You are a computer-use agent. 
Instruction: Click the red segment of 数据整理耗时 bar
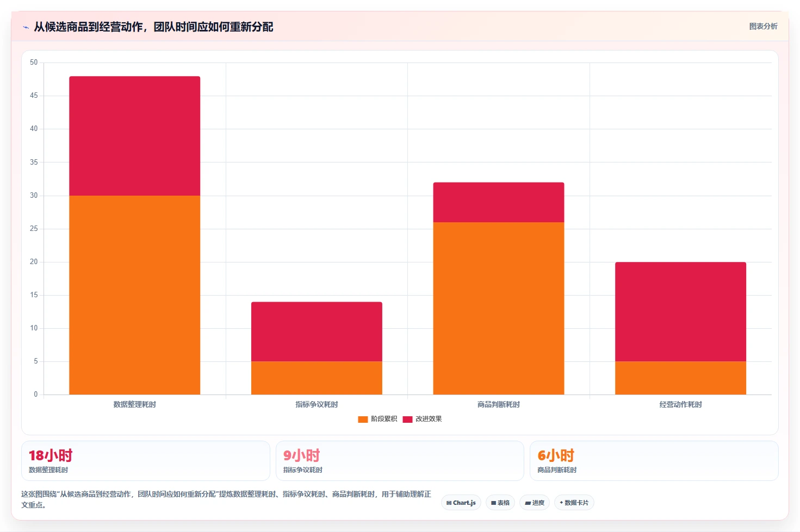click(134, 136)
